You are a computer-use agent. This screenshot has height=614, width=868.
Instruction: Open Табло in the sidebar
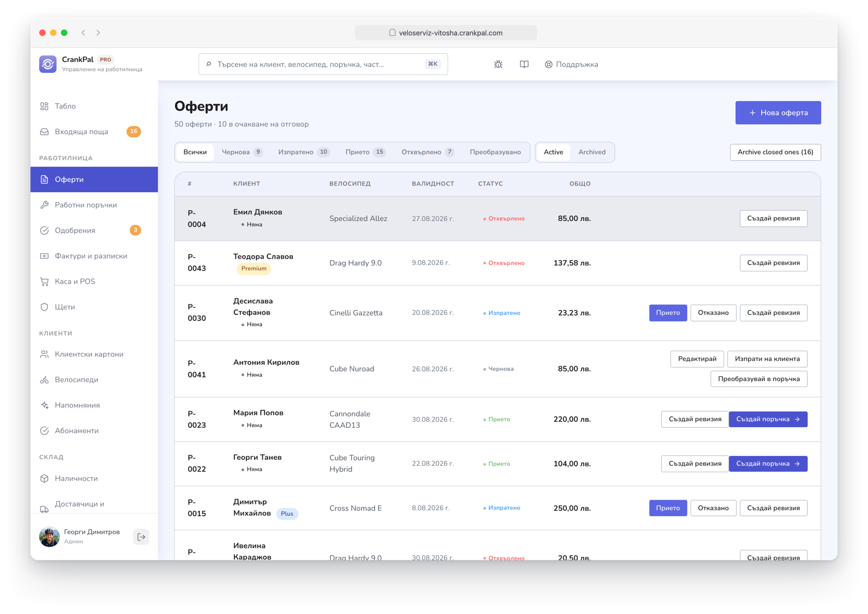click(x=94, y=106)
